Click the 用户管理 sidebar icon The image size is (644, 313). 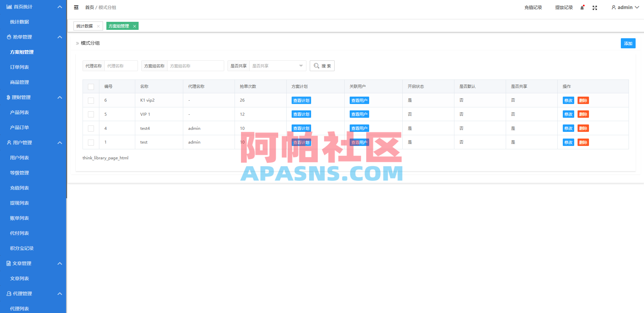tap(8, 142)
